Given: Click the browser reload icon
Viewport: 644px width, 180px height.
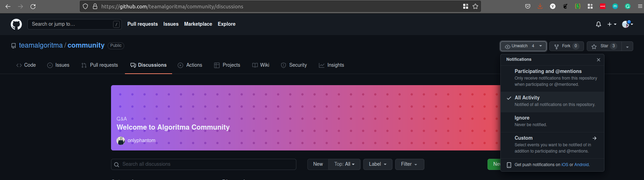Looking at the screenshot, I should click(33, 6).
